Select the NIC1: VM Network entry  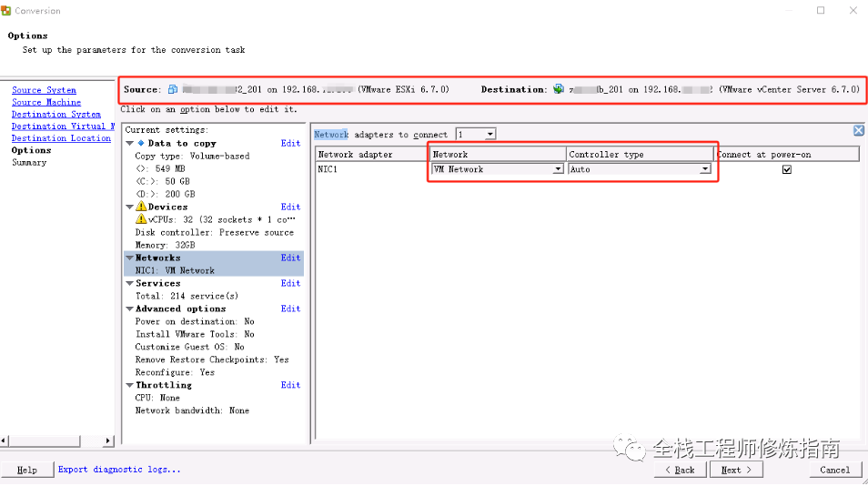tap(175, 270)
